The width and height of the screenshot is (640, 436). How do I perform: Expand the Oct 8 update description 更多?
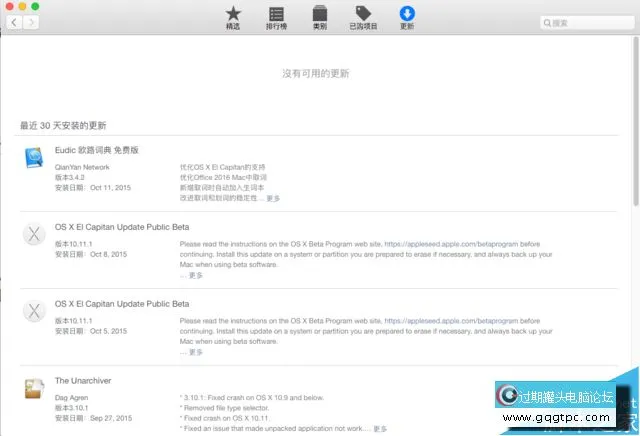click(195, 275)
